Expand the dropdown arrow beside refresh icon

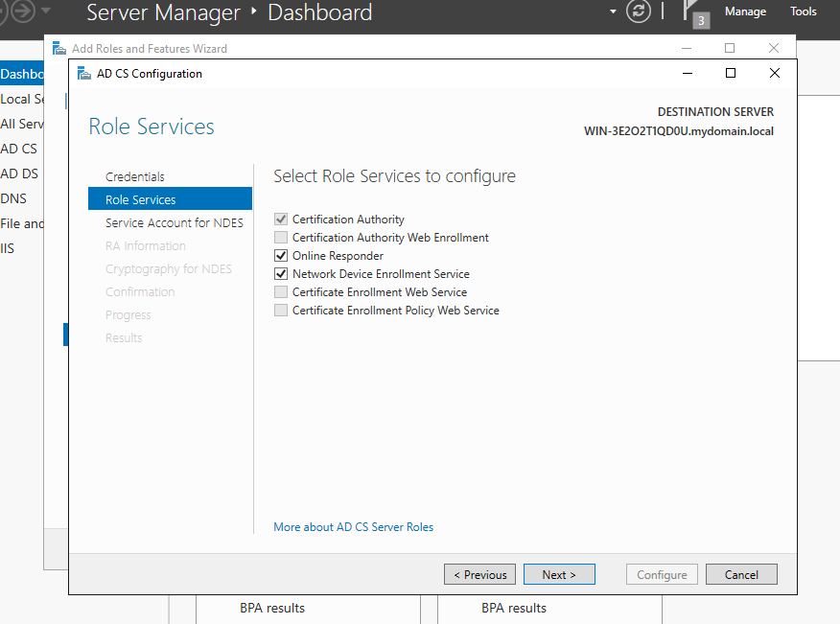(x=613, y=12)
